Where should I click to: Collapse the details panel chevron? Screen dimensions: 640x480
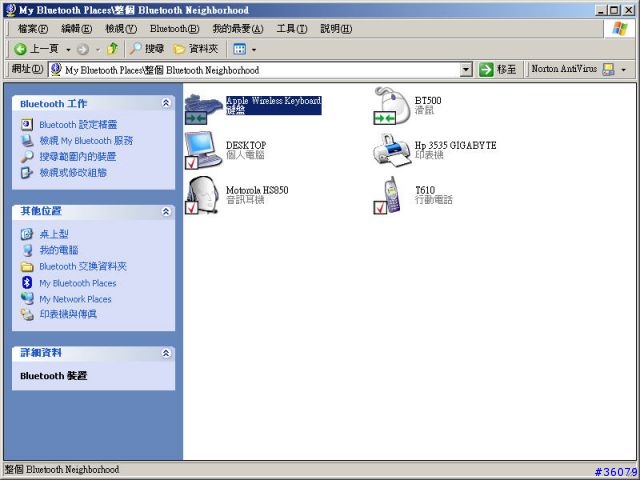click(166, 353)
